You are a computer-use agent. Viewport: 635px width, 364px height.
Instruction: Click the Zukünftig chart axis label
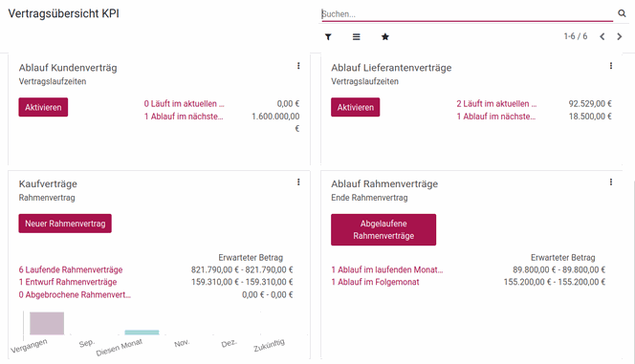(270, 345)
